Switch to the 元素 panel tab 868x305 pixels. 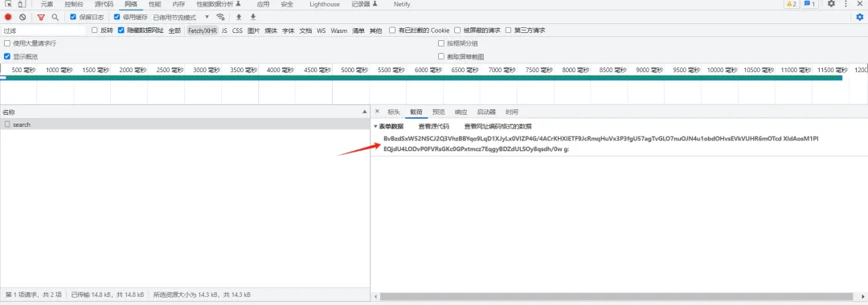47,4
